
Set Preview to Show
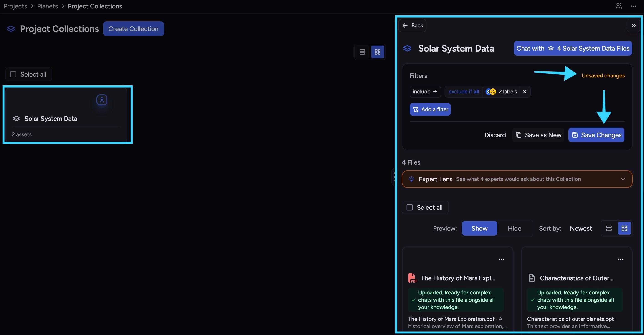(x=479, y=228)
